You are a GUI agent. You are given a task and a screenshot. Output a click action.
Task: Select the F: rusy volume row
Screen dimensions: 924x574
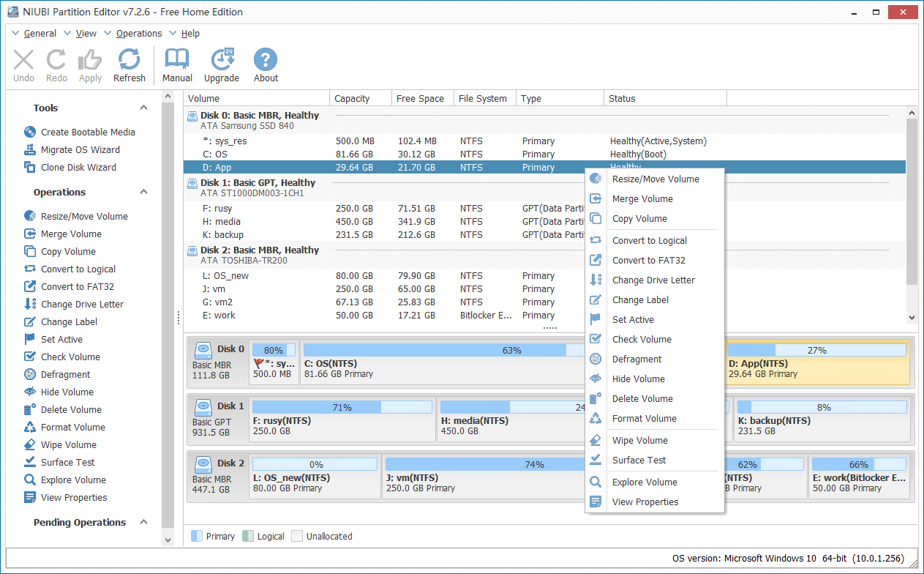(x=217, y=209)
